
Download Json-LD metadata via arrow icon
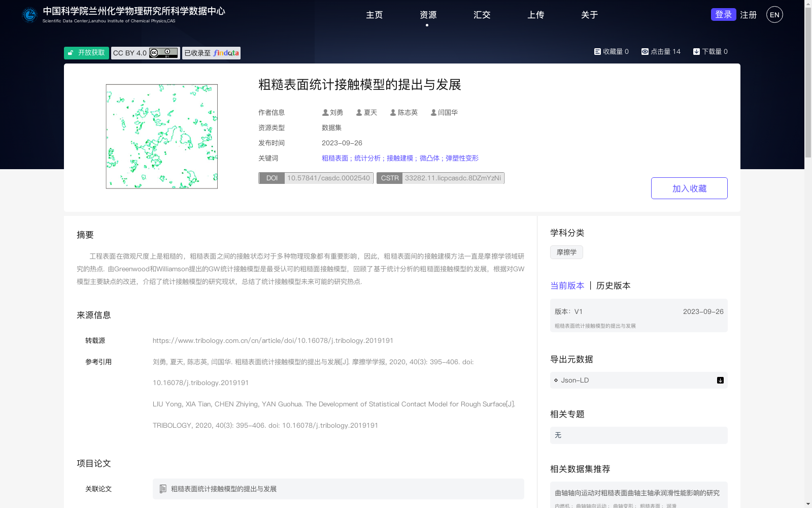tap(720, 380)
